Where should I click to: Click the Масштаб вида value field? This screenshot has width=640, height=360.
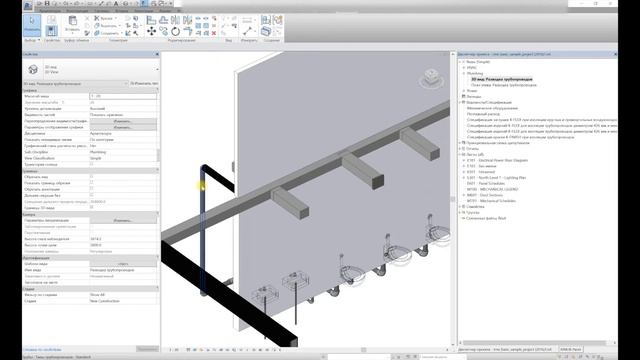(x=123, y=96)
